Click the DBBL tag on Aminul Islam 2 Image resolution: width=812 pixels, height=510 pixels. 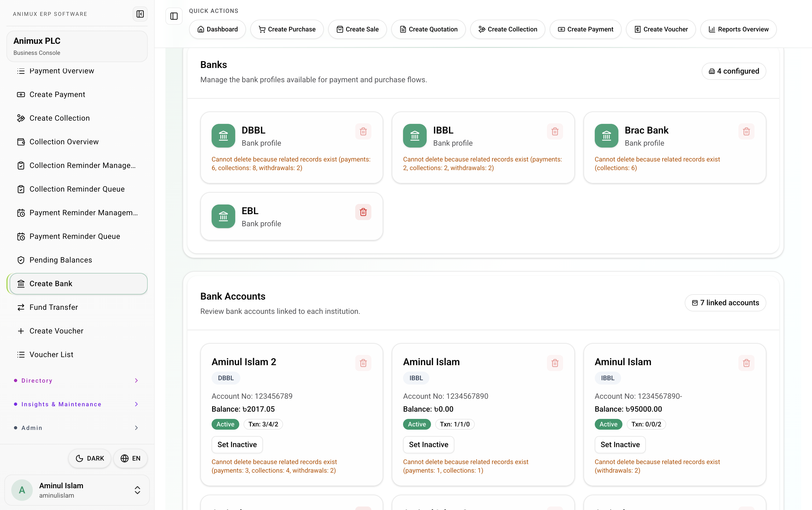point(226,378)
